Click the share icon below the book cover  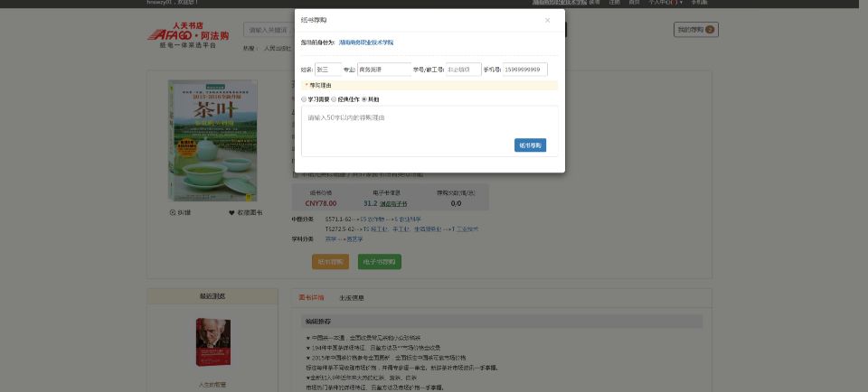[x=173, y=212]
